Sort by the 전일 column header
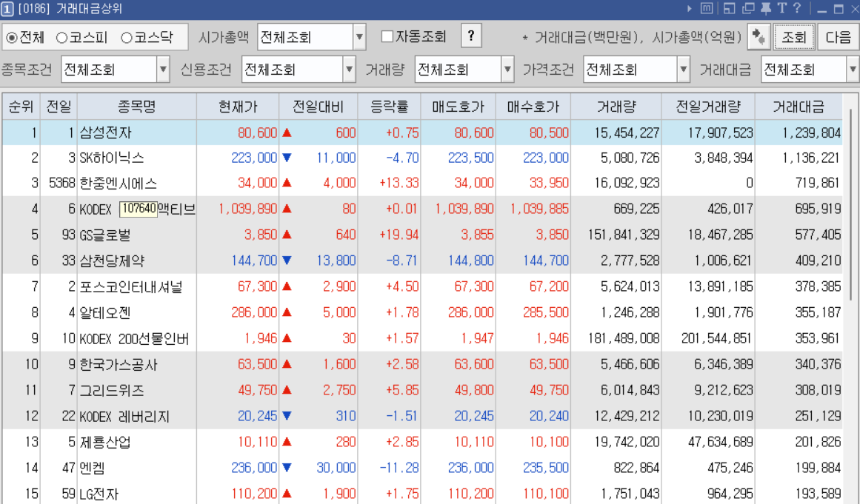Screen dimensions: 860x504 tap(59, 107)
